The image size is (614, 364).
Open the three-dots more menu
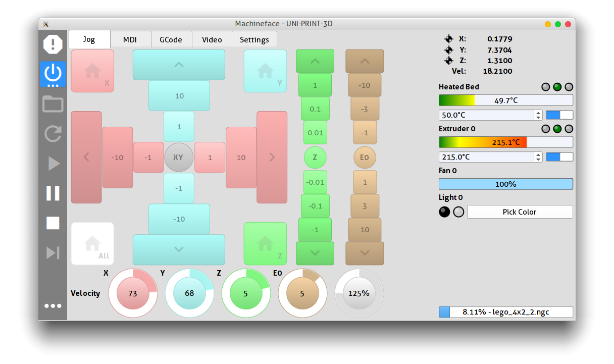click(x=53, y=306)
